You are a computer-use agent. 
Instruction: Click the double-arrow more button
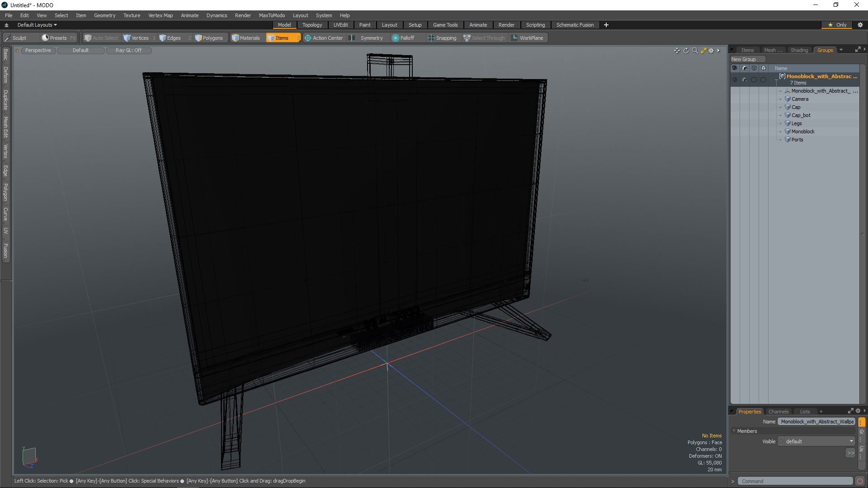850,453
